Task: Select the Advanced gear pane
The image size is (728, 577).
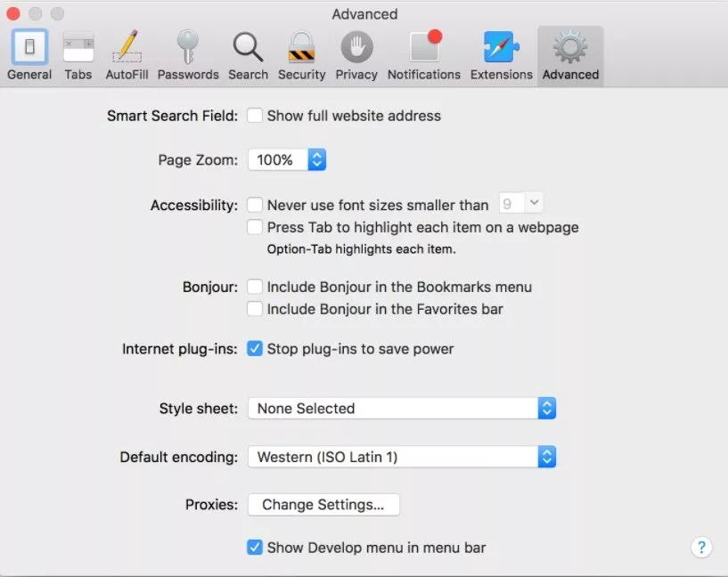Action: [570, 56]
